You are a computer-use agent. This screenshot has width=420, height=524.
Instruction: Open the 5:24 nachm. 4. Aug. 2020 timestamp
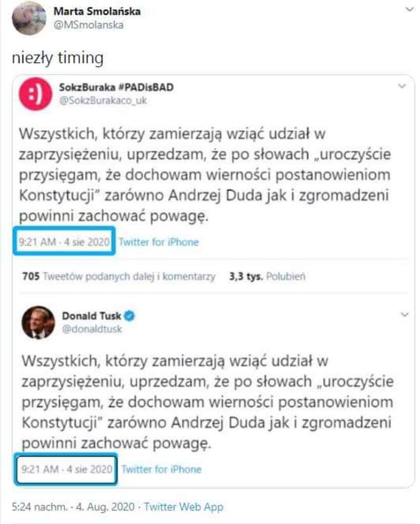pos(73,507)
